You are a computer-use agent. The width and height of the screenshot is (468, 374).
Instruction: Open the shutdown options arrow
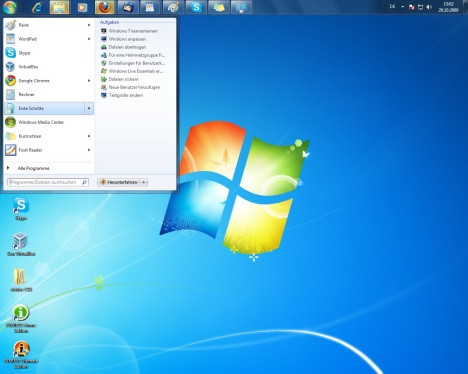click(144, 182)
